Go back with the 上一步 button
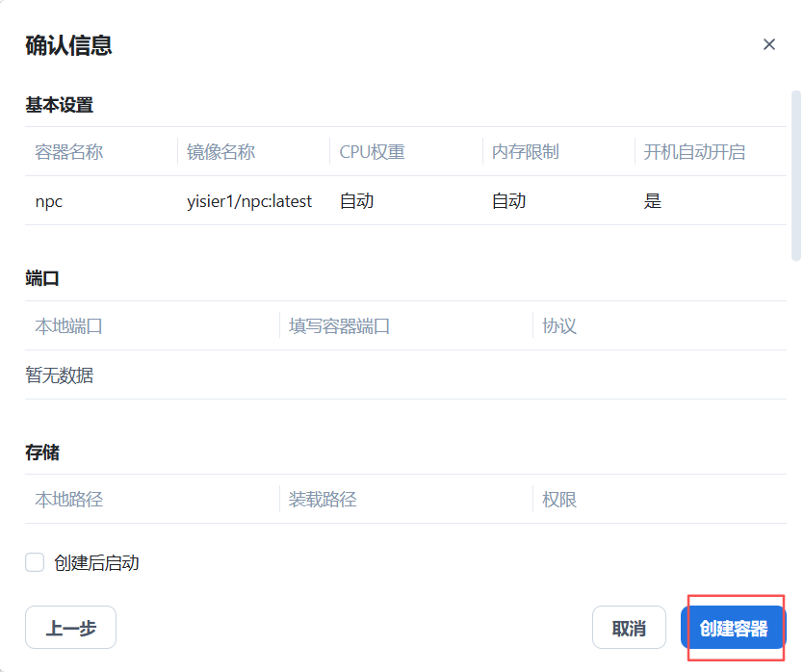804x672 pixels. 70,628
